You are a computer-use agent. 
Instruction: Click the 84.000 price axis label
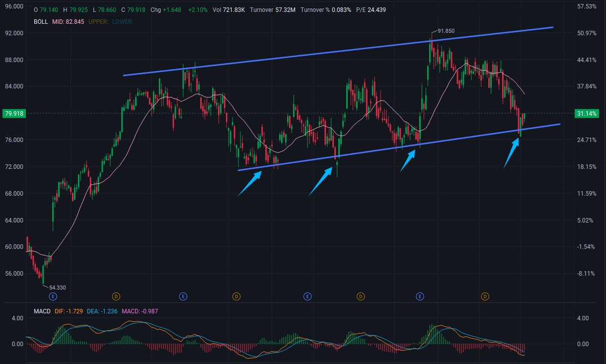[x=14, y=87]
